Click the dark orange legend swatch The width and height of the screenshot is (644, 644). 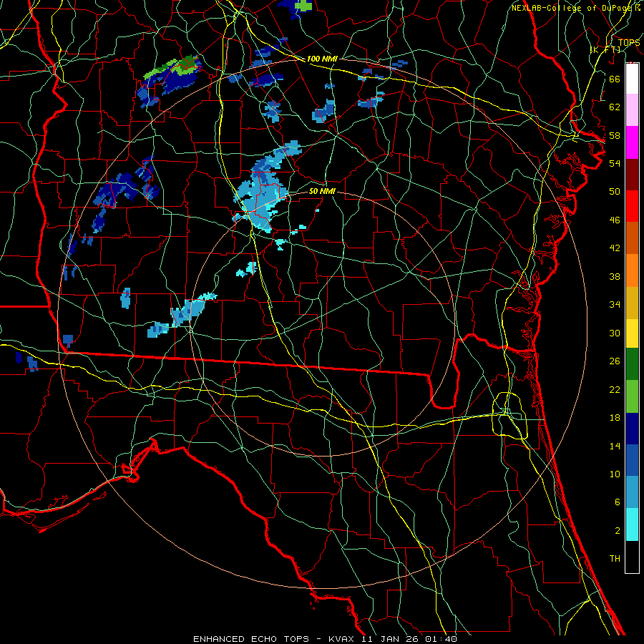[x=632, y=238]
